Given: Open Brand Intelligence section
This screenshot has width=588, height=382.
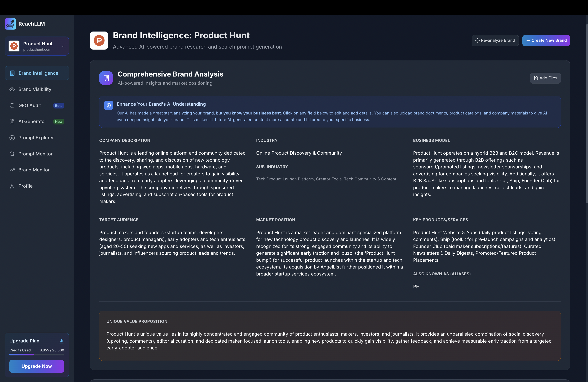Looking at the screenshot, I should [37, 73].
